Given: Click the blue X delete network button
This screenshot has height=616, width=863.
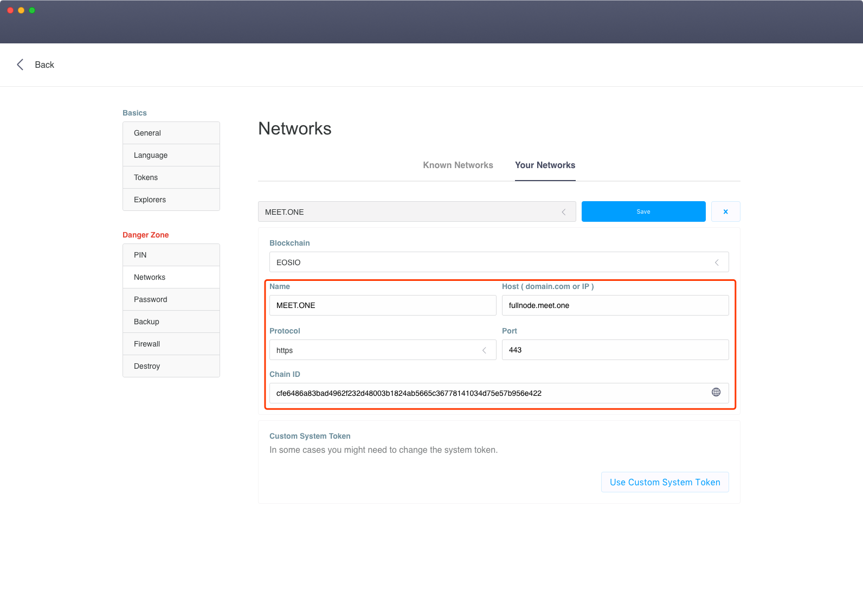Looking at the screenshot, I should 725,211.
